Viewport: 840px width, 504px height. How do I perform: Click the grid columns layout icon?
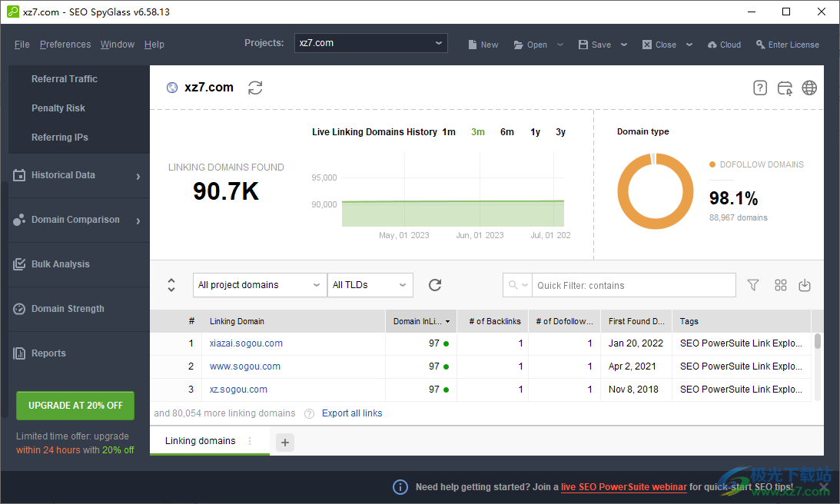[781, 285]
